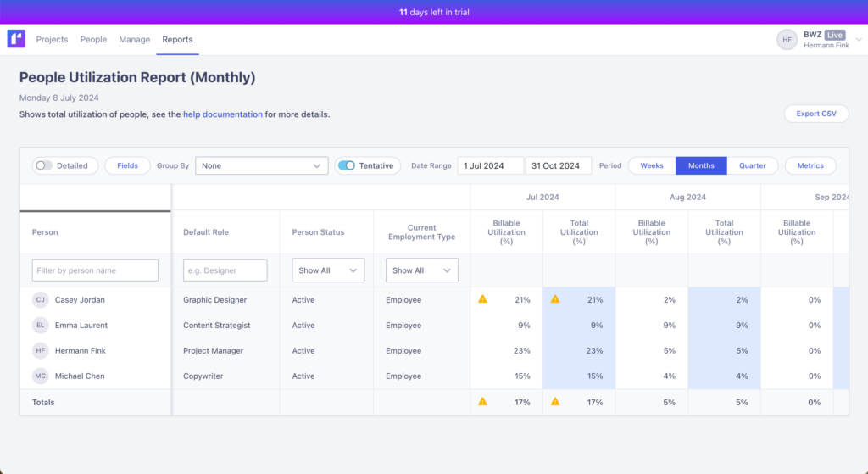Click the Live badge next to BWZ
868x474 pixels.
pyautogui.click(x=835, y=35)
